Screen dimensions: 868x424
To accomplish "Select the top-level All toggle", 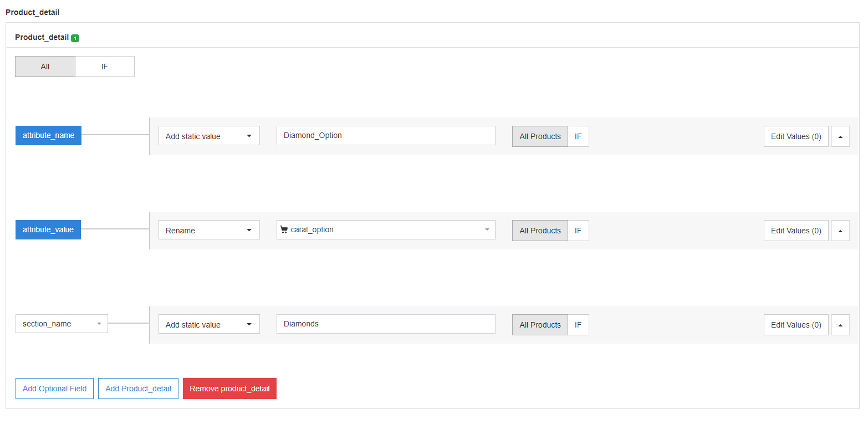I will tap(45, 67).
